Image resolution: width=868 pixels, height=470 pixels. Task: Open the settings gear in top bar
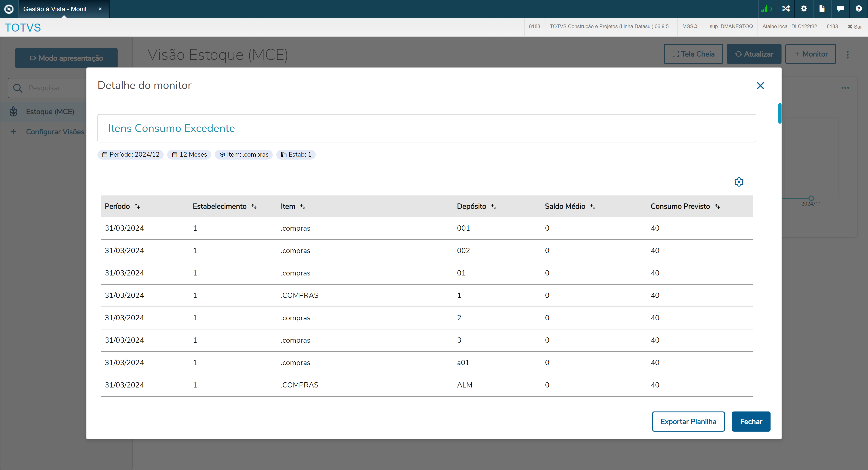[x=804, y=9]
